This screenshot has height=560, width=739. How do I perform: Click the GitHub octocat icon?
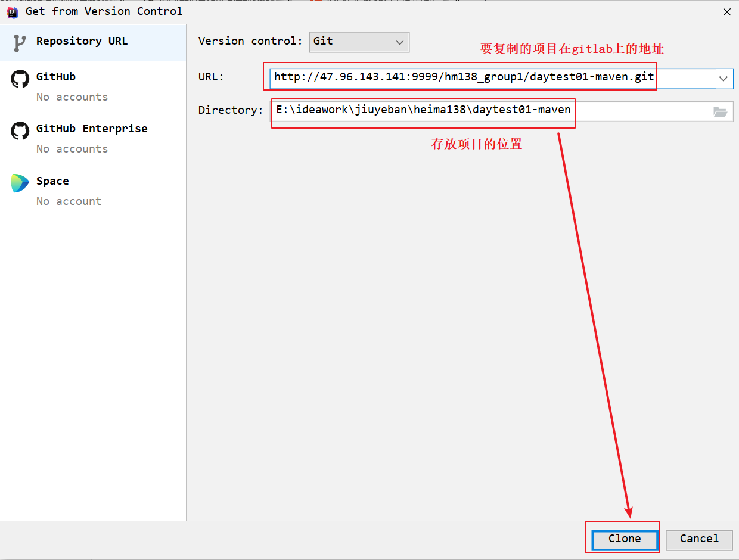coord(20,79)
